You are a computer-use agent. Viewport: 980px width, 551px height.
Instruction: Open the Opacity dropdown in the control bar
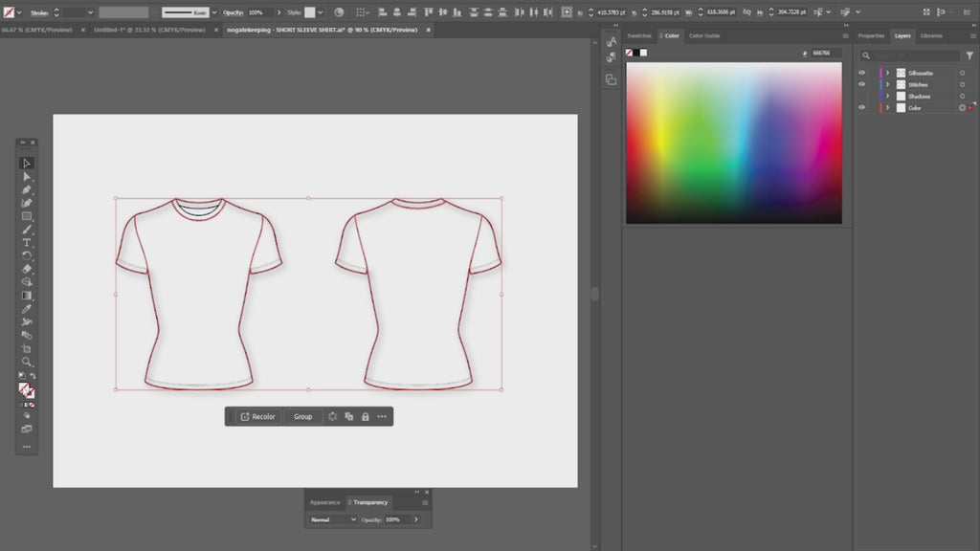279,12
